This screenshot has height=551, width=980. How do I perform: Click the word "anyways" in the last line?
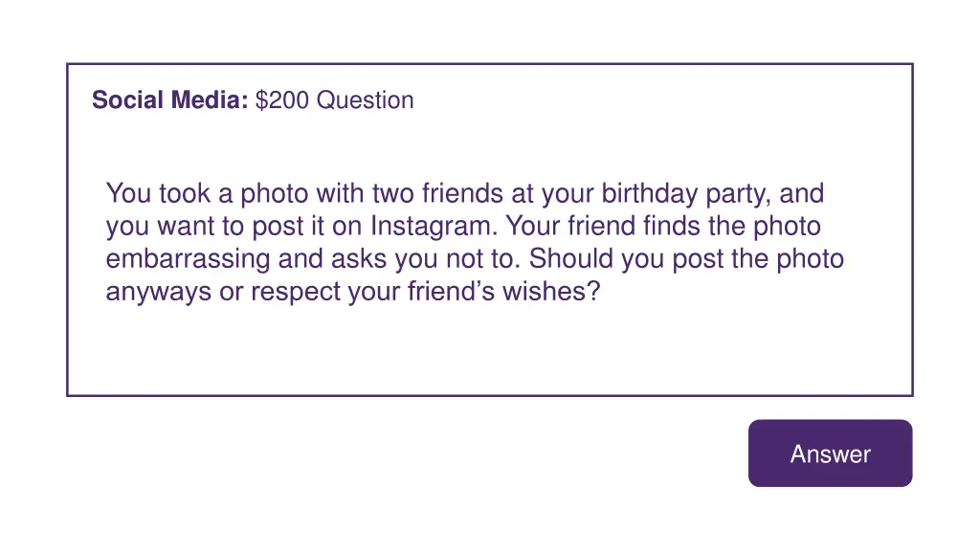click(160, 292)
